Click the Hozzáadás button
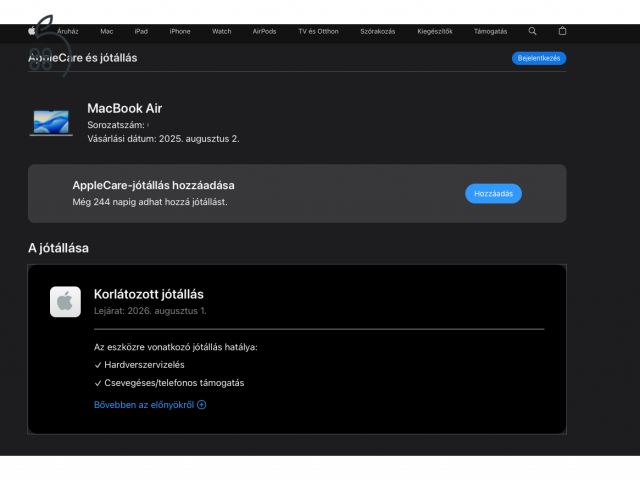640x480 pixels. 493,194
